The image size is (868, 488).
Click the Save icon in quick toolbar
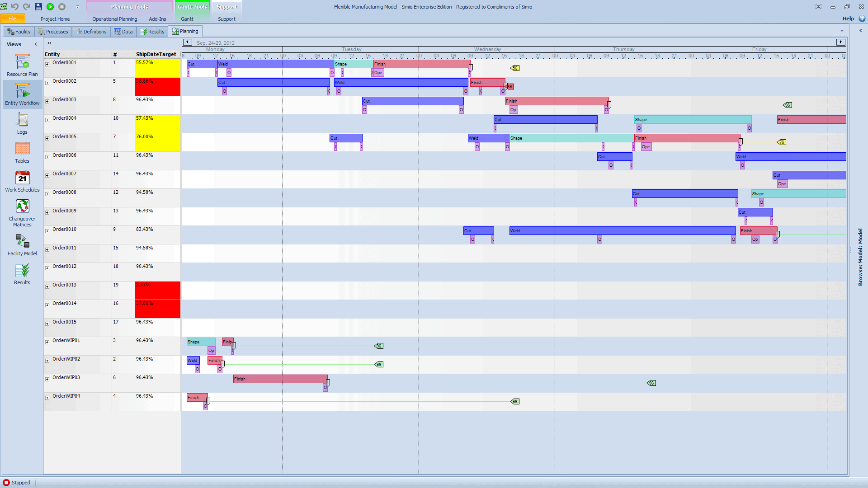click(38, 7)
